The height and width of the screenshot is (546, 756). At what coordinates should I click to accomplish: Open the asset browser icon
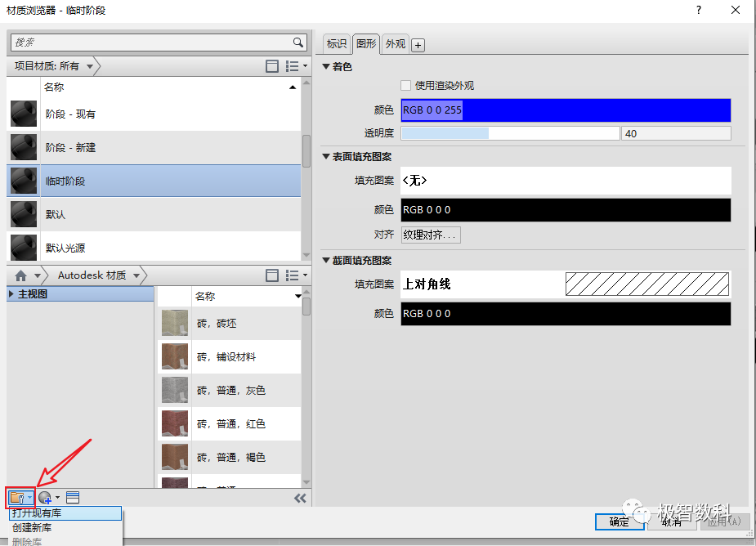73,497
